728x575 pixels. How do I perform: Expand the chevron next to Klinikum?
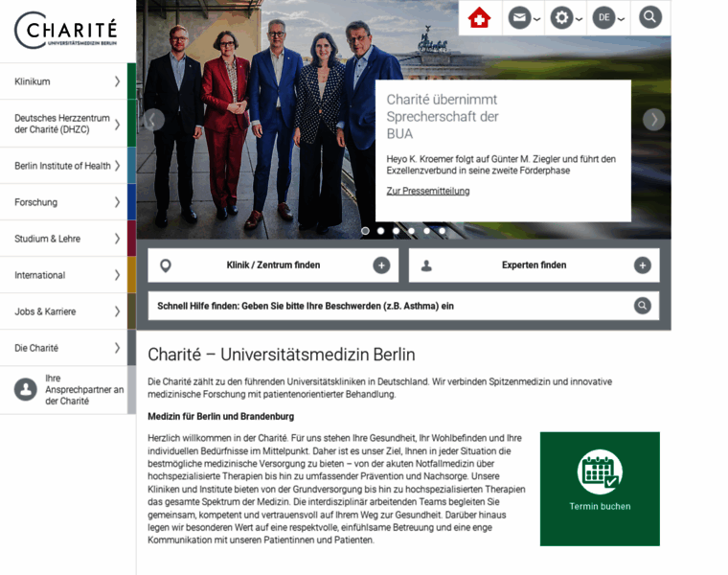[x=117, y=81]
